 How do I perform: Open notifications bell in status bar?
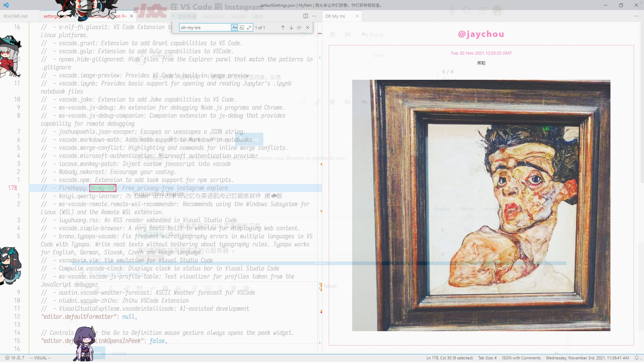point(637,358)
